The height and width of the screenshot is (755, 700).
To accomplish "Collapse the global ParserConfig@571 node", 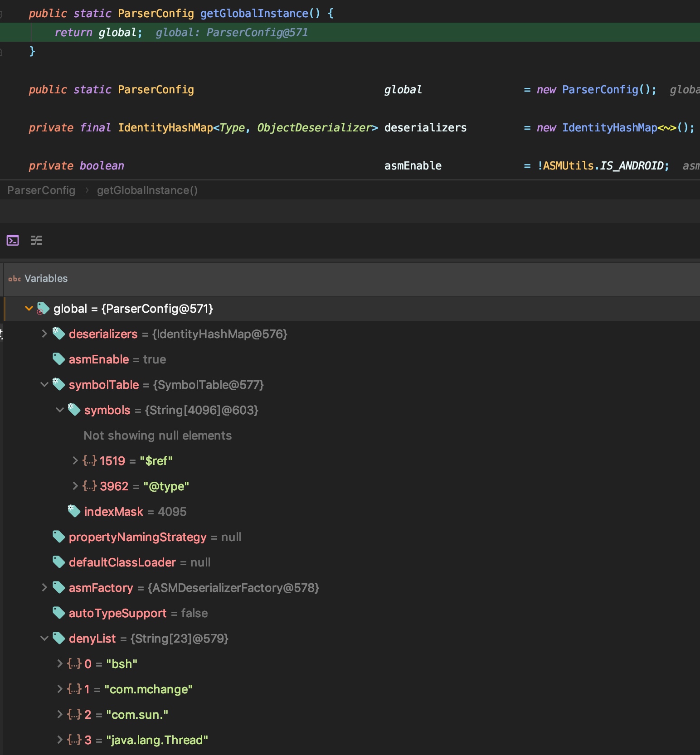I will point(29,309).
